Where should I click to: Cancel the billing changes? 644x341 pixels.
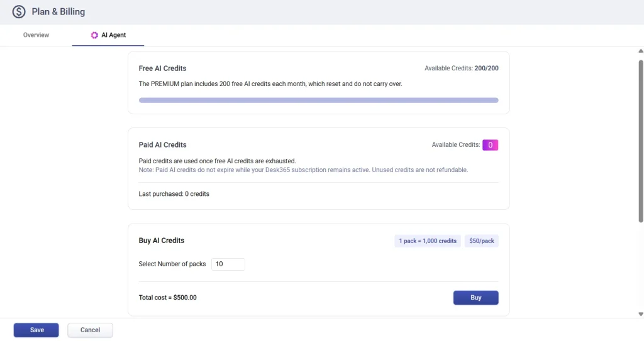(90, 330)
